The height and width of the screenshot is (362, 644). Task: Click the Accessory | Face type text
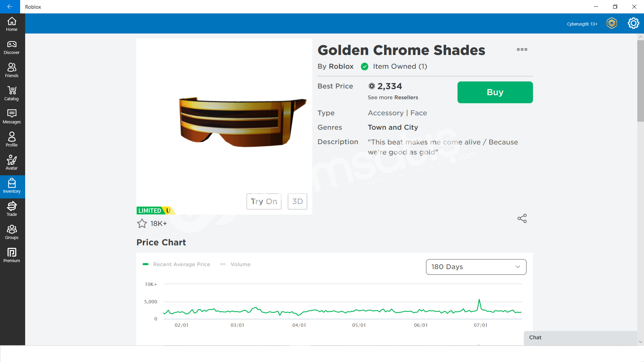[x=397, y=113]
